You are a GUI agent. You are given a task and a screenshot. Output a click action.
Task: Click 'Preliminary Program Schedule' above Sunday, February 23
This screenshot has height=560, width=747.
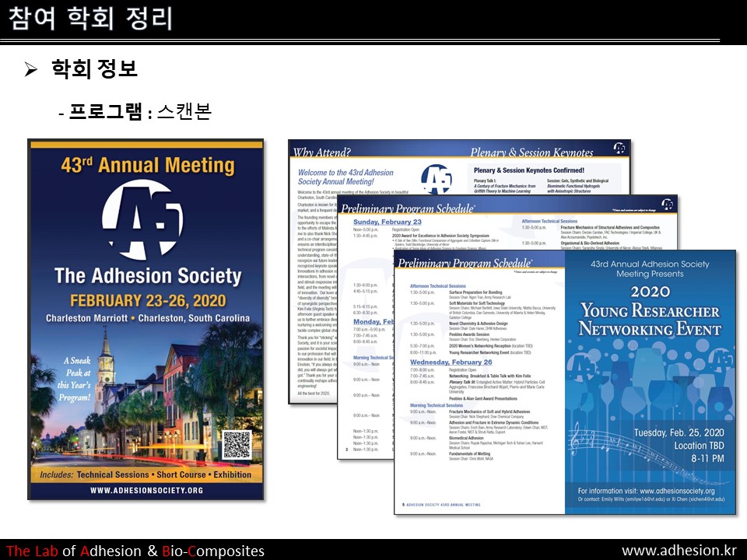(408, 208)
